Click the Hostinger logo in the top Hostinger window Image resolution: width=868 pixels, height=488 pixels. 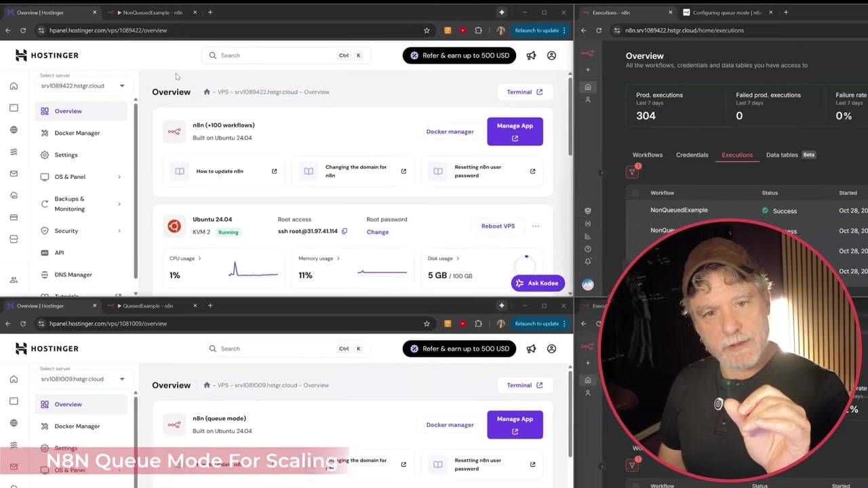pyautogui.click(x=47, y=55)
